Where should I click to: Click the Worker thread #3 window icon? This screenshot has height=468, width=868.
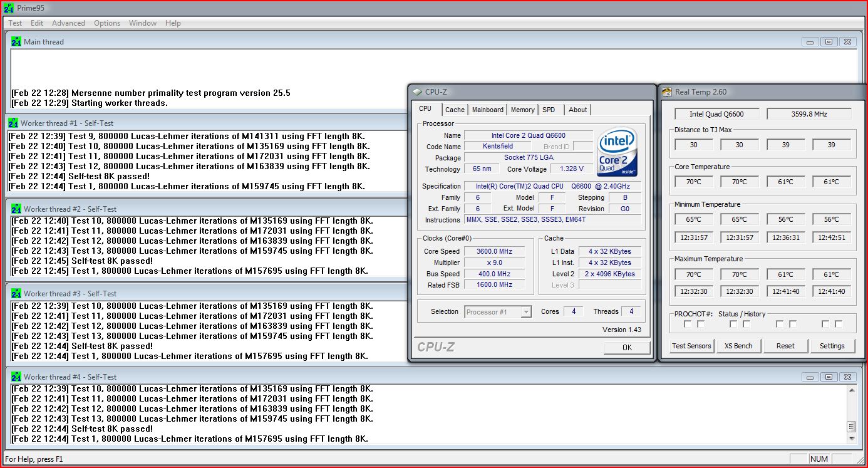pyautogui.click(x=16, y=293)
